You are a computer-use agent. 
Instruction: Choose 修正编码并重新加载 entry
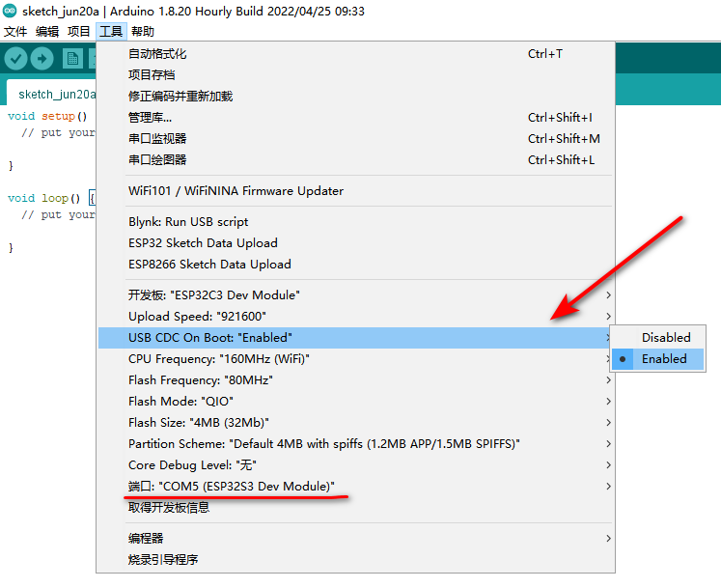click(x=356, y=97)
